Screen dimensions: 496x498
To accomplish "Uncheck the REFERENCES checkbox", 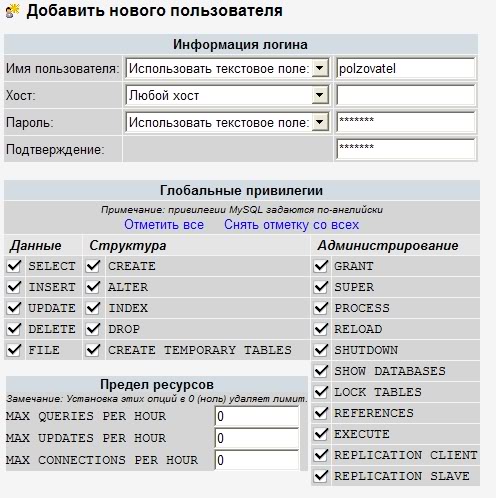I will point(321,413).
